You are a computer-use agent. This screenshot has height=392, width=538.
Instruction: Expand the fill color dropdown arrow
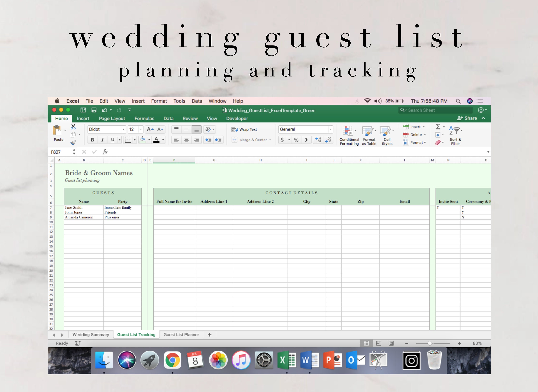click(149, 140)
